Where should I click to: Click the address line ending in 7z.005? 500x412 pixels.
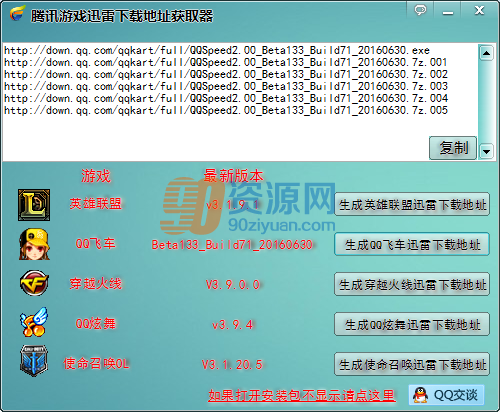(x=226, y=110)
